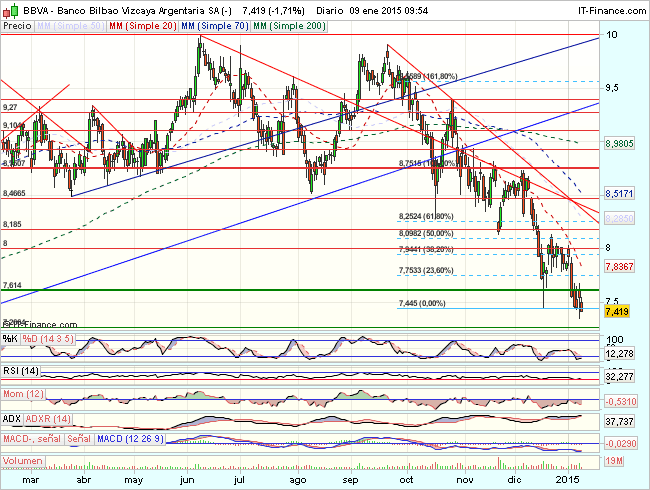Screen dimensions: 650x490
Task: Click the 8,185 support level label
Action: tap(12, 224)
